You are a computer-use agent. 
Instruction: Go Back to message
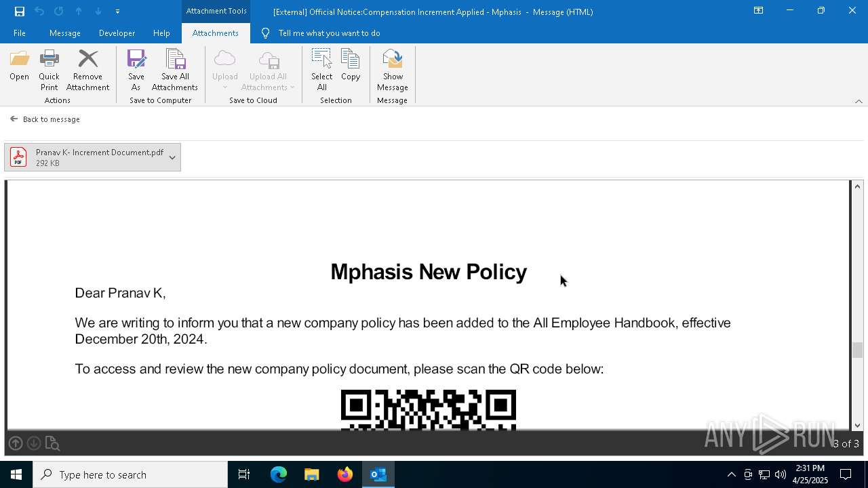pyautogui.click(x=45, y=119)
